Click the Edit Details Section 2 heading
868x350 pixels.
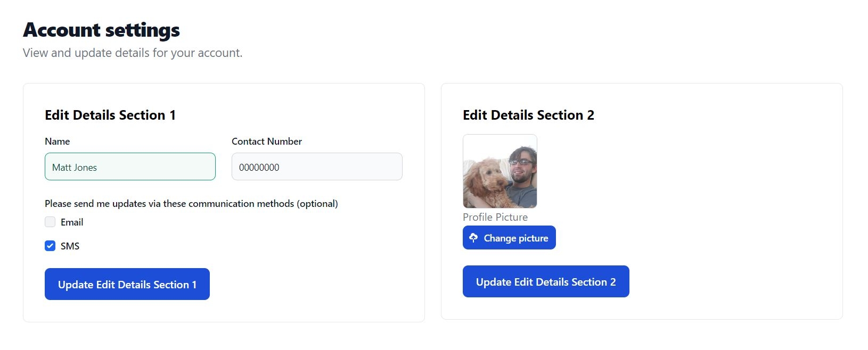(x=528, y=115)
